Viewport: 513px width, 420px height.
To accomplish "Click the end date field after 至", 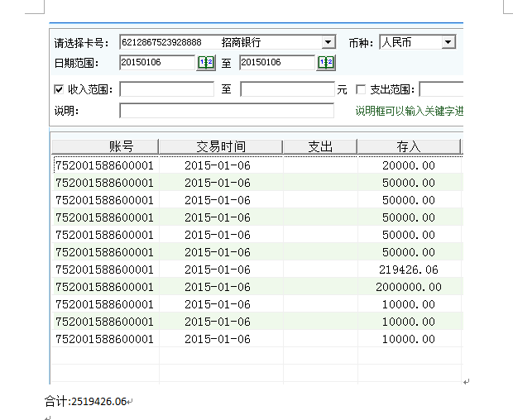I will tap(277, 63).
